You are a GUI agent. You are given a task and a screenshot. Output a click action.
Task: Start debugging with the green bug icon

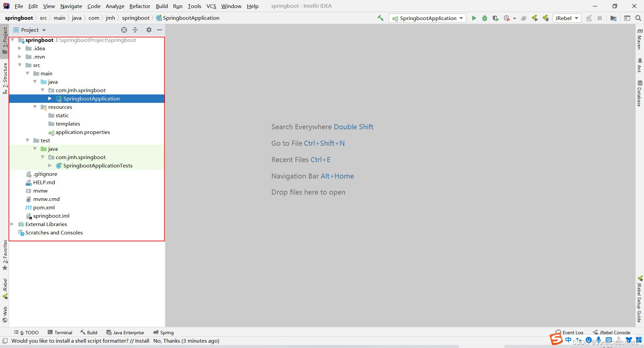(x=485, y=18)
